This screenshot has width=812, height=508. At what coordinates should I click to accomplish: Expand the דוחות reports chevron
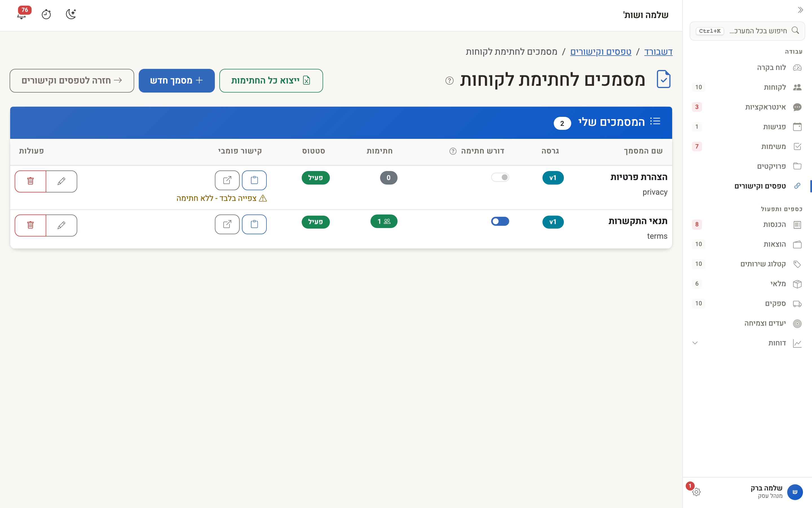tap(695, 343)
